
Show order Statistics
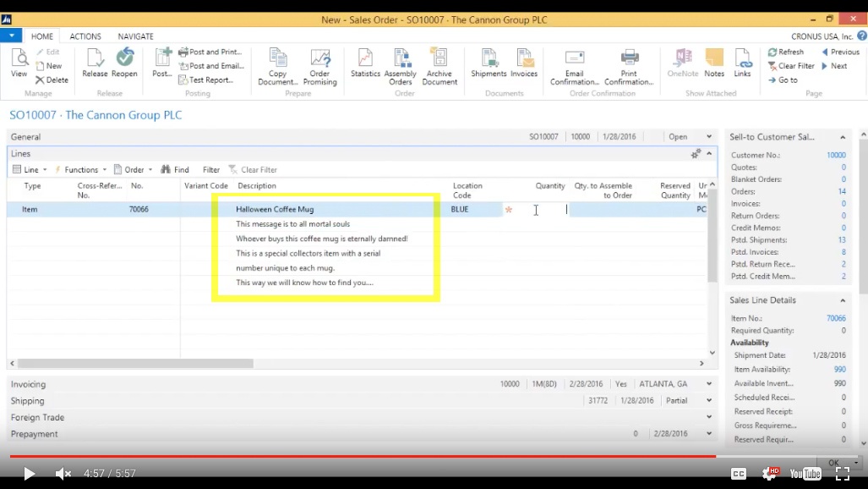[x=365, y=63]
